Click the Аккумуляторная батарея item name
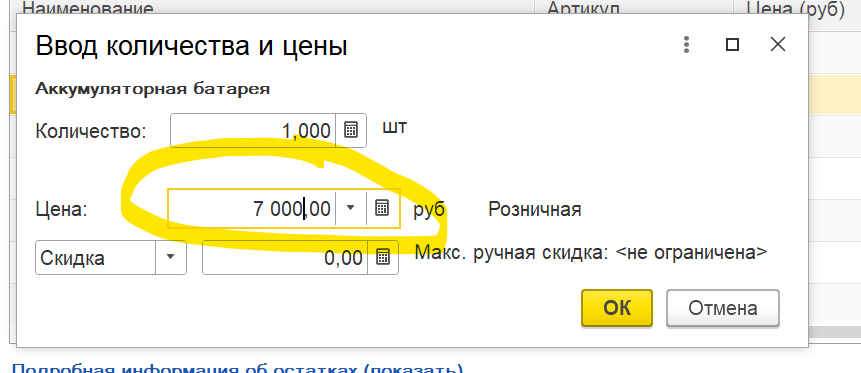This screenshot has width=861, height=373. coord(153,89)
